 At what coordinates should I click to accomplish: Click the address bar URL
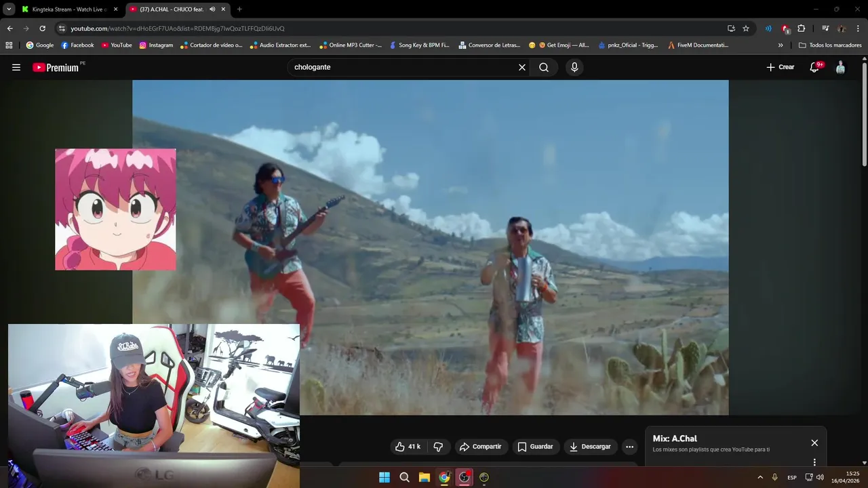[x=178, y=28]
